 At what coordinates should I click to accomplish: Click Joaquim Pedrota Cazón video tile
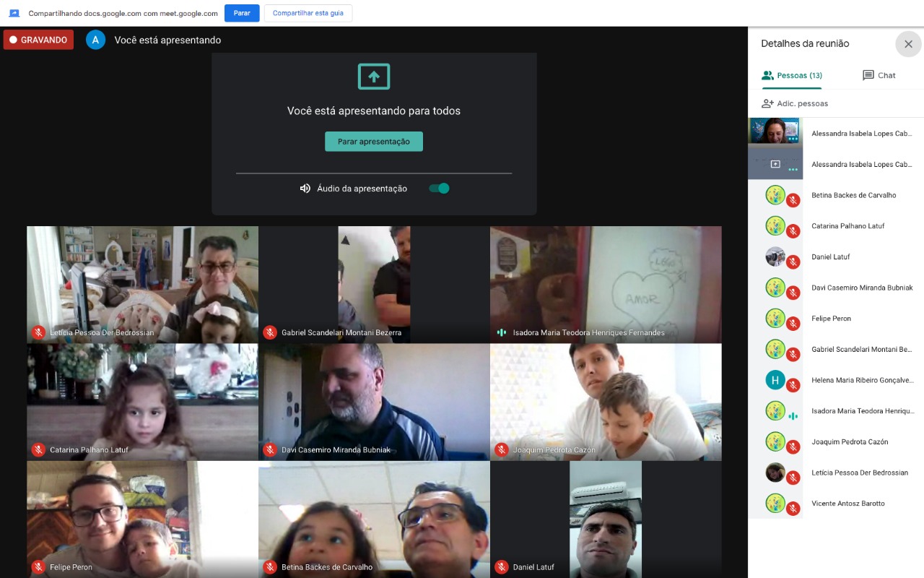(x=606, y=402)
